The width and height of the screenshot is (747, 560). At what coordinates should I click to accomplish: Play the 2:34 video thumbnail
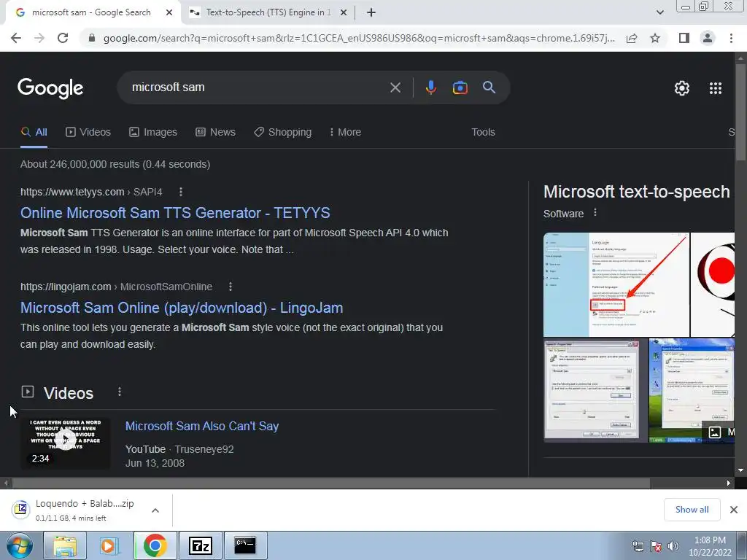click(65, 443)
